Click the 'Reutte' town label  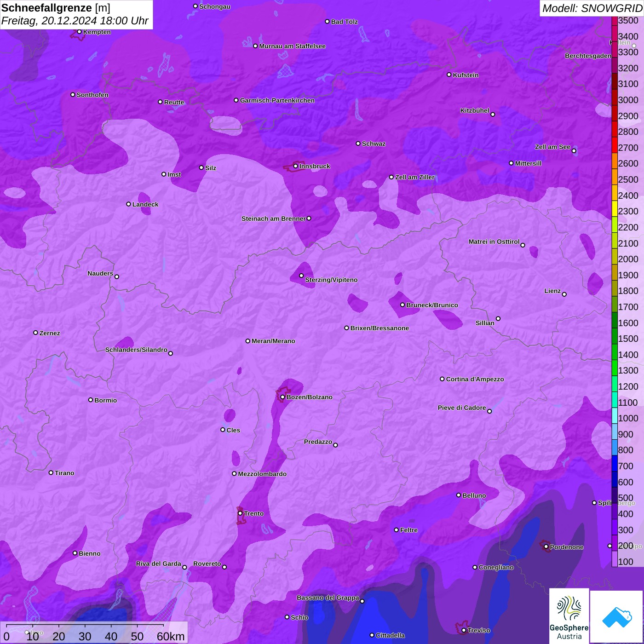click(x=174, y=102)
